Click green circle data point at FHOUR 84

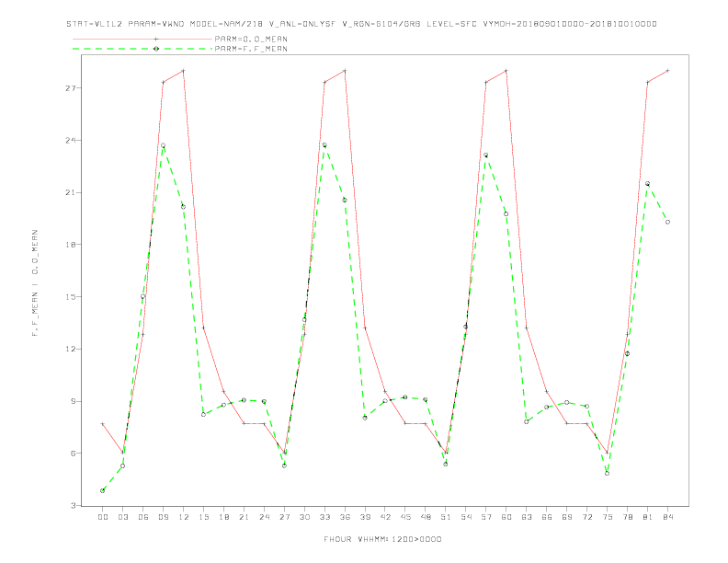[667, 222]
